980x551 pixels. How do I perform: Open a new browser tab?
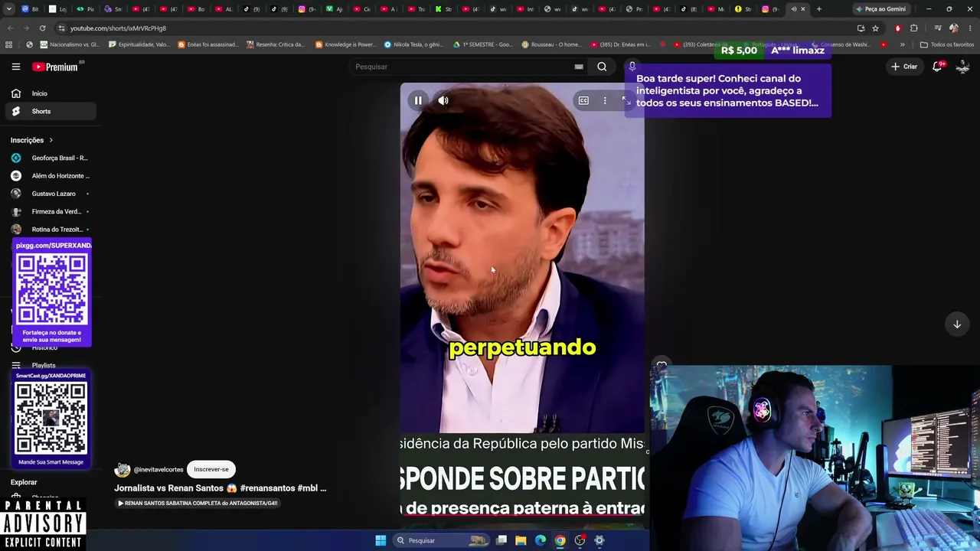pyautogui.click(x=819, y=9)
